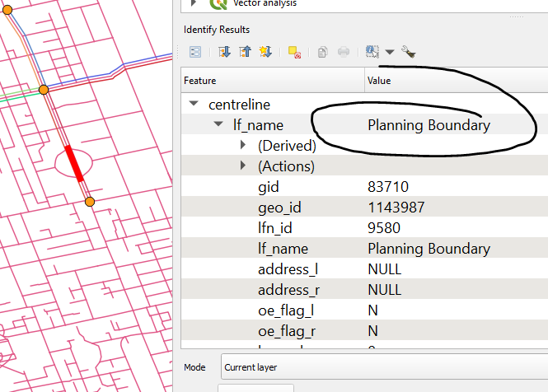Open the Mode combo box showing Current layer
548x392 pixels.
click(x=384, y=366)
